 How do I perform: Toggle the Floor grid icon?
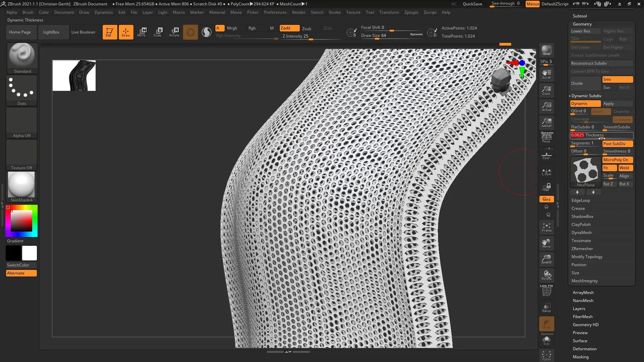tap(546, 155)
